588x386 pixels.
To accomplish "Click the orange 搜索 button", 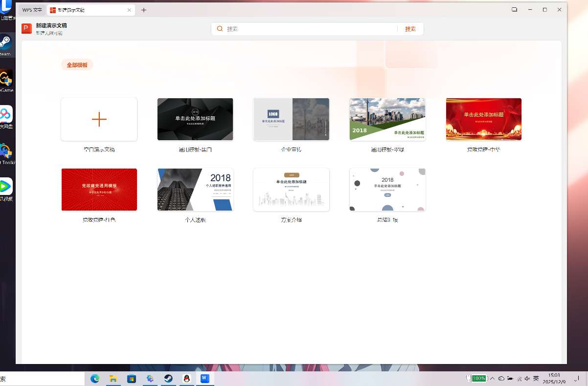I will pyautogui.click(x=410, y=29).
